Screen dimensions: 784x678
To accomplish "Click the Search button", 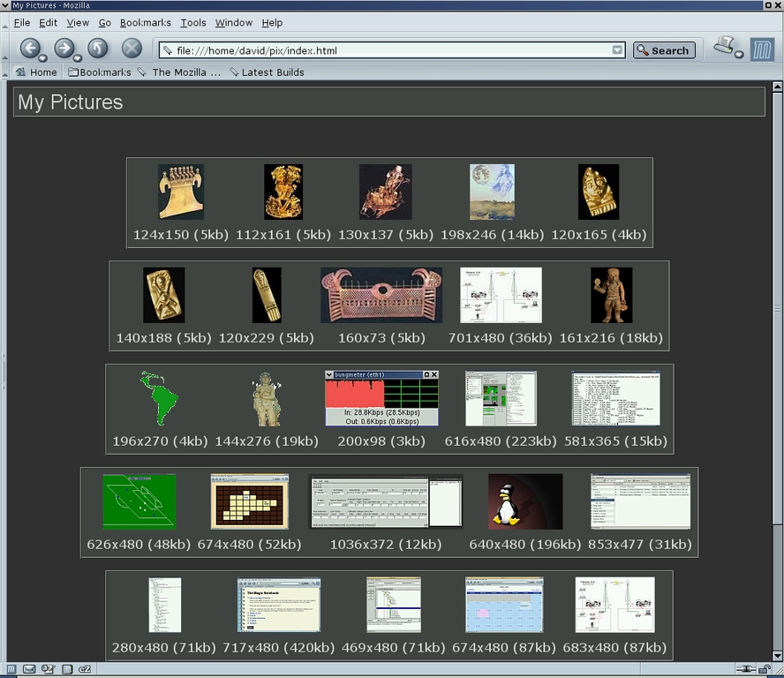I will point(664,50).
